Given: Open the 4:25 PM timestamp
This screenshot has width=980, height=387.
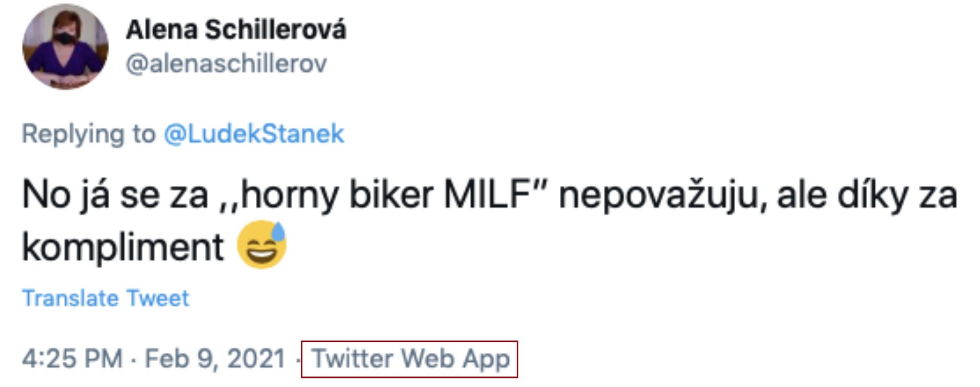Looking at the screenshot, I should (72, 359).
